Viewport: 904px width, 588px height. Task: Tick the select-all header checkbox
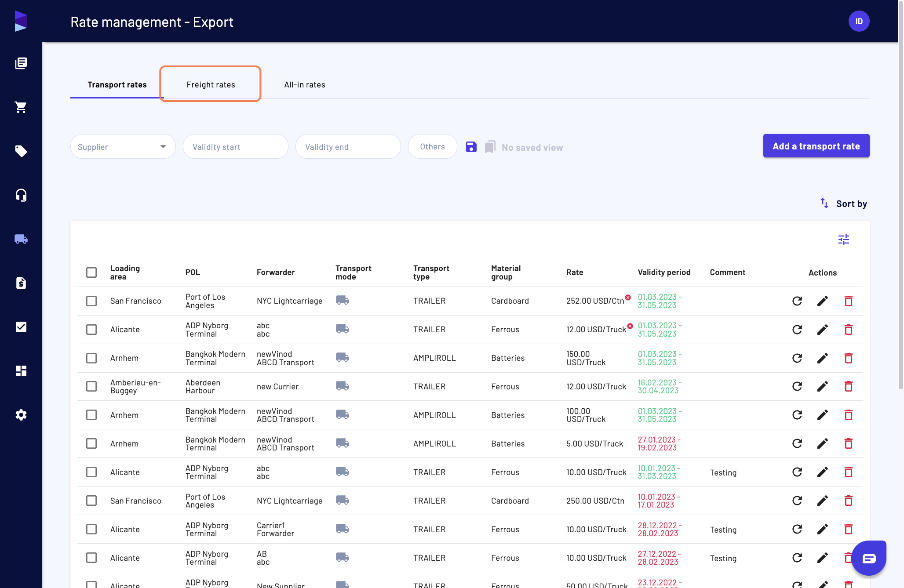coord(91,272)
